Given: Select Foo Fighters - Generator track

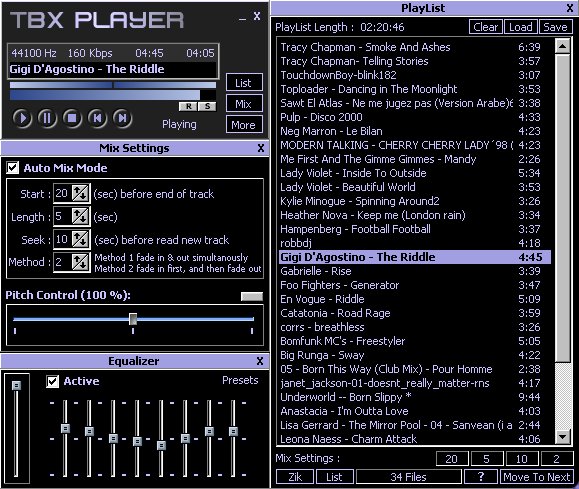Looking at the screenshot, I should click(415, 285).
